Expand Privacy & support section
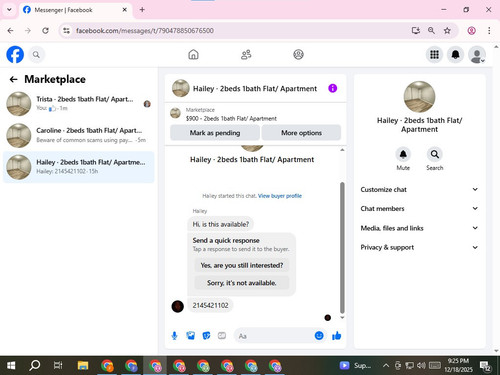The image size is (500, 375). 419,247
